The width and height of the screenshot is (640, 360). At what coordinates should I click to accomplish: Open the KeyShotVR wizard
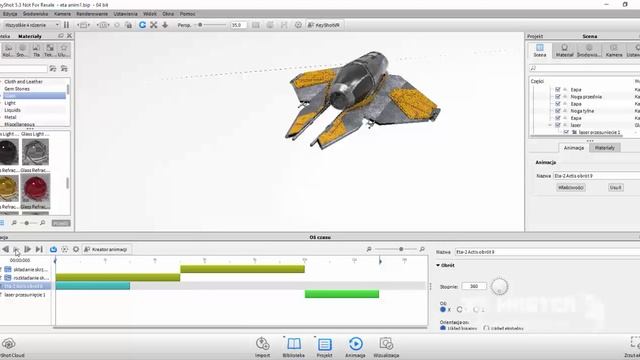click(x=324, y=25)
